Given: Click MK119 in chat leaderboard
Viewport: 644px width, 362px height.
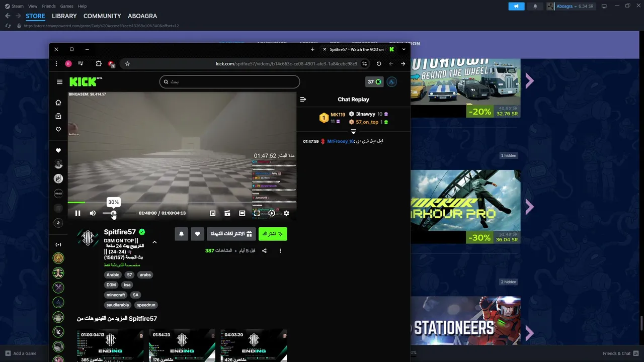Looking at the screenshot, I should 338,115.
